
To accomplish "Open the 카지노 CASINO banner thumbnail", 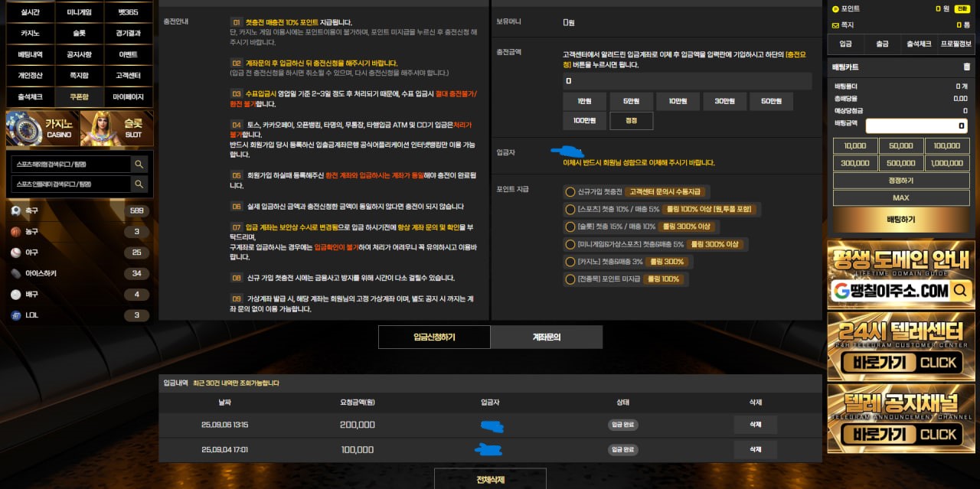I will (x=41, y=129).
